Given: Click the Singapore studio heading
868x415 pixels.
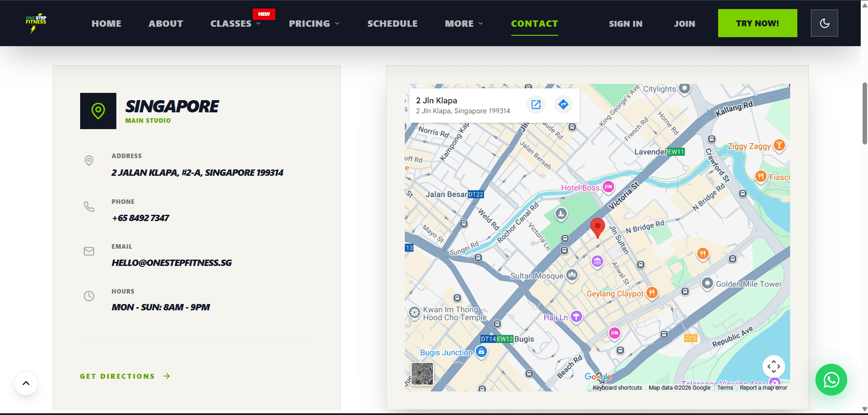Looking at the screenshot, I should [x=172, y=106].
